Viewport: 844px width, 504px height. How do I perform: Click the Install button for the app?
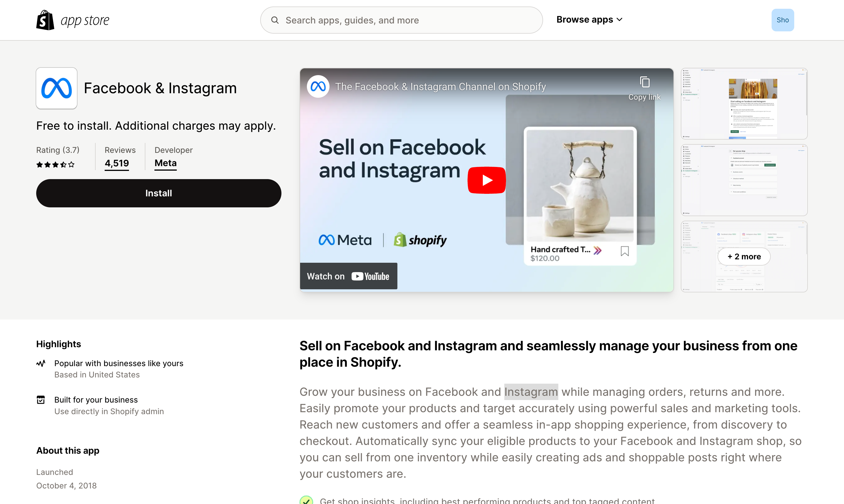pos(159,193)
